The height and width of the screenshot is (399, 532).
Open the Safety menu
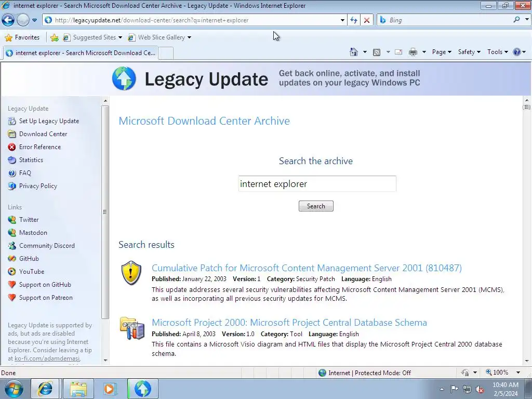(469, 52)
